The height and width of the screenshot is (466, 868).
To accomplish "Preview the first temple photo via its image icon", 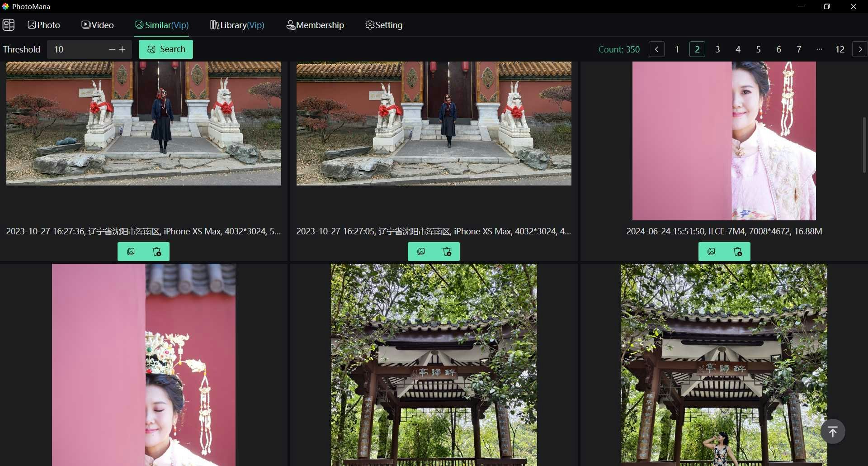I will [131, 252].
